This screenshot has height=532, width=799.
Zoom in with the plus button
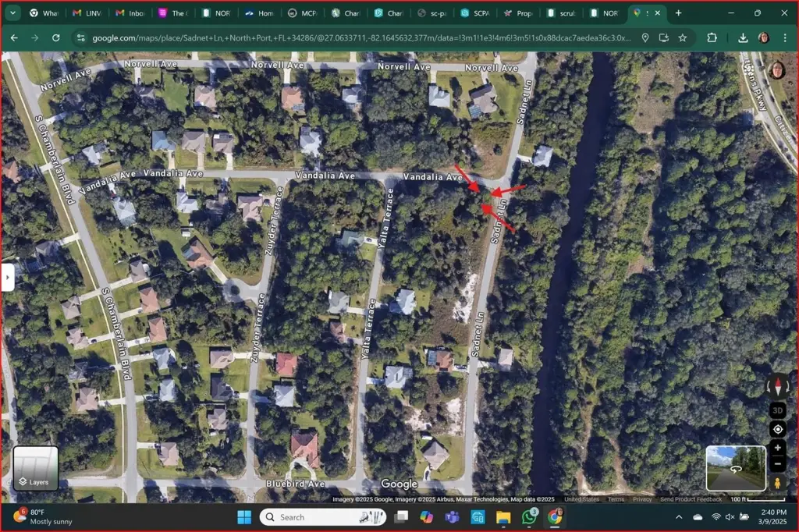click(777, 448)
